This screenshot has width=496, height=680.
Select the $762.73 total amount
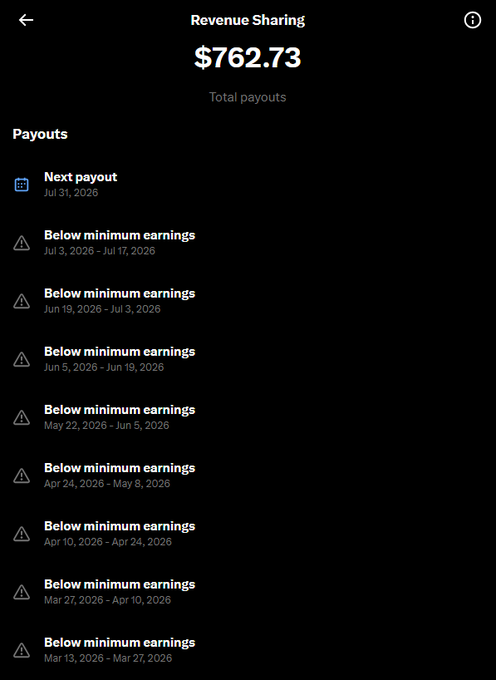tap(248, 57)
